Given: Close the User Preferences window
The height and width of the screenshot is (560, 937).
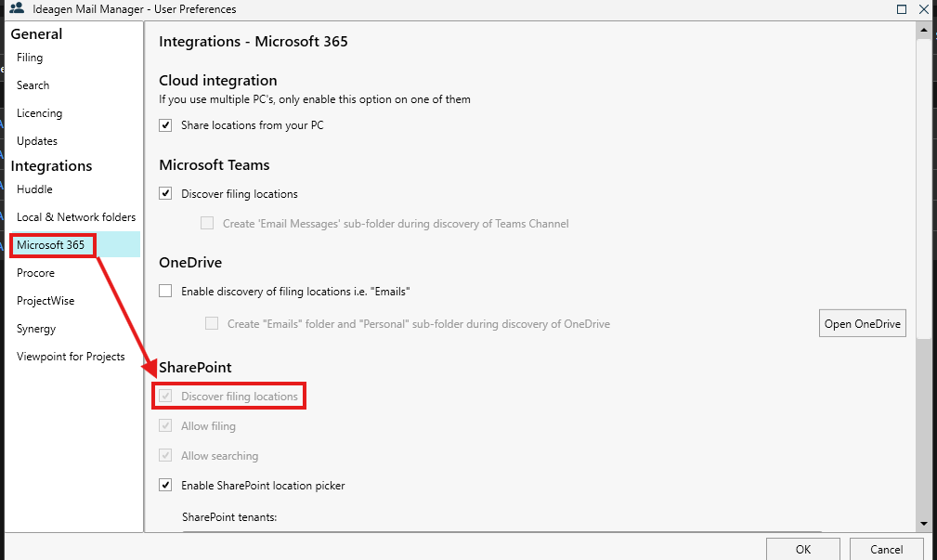Looking at the screenshot, I should (x=924, y=9).
